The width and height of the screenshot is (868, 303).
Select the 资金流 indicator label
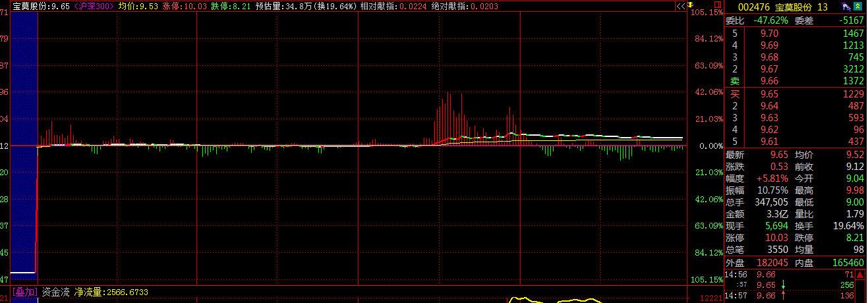[x=55, y=291]
